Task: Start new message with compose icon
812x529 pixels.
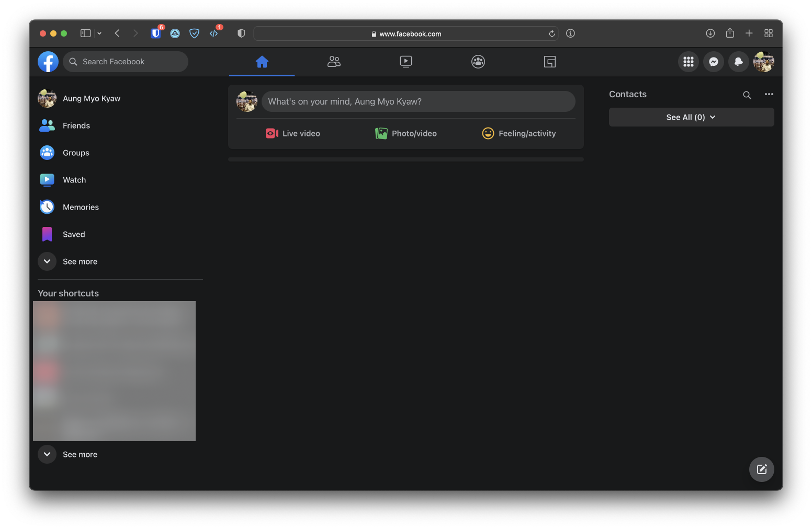Action: pos(762,469)
